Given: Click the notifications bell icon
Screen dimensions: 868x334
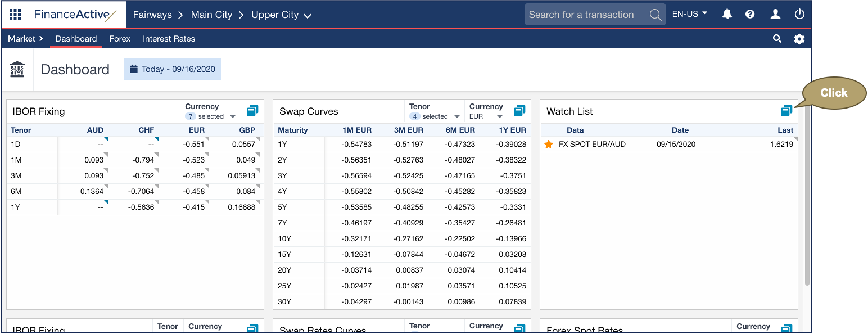Looking at the screenshot, I should tap(726, 14).
